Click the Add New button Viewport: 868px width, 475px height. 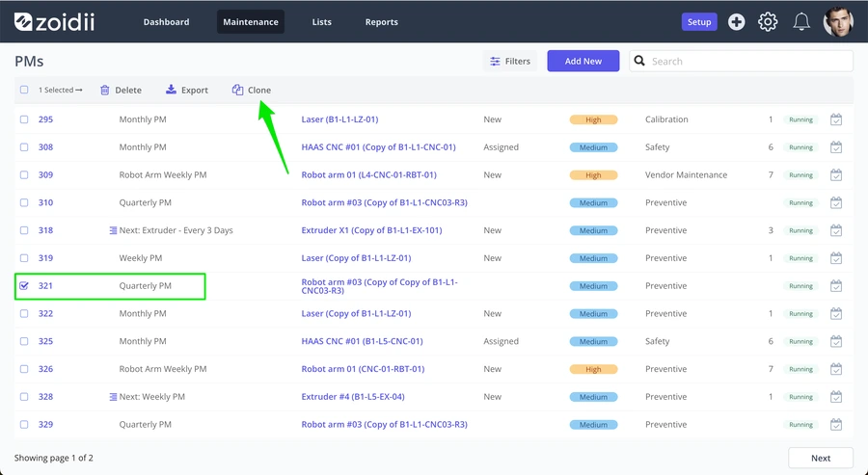(583, 61)
